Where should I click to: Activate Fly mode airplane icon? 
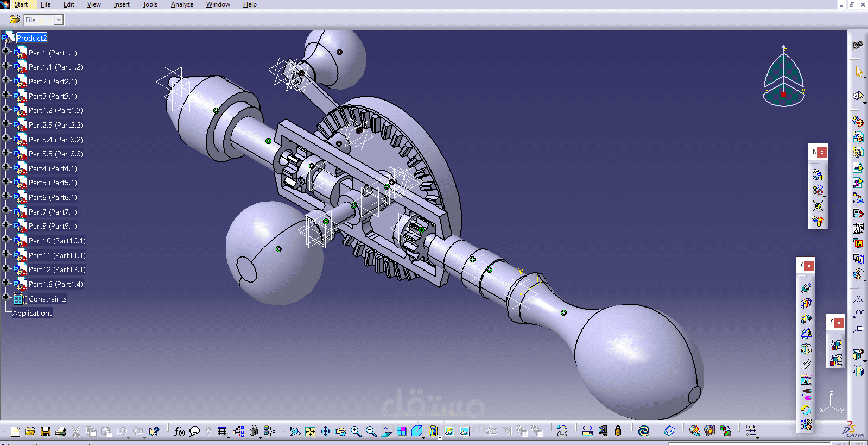[295, 431]
